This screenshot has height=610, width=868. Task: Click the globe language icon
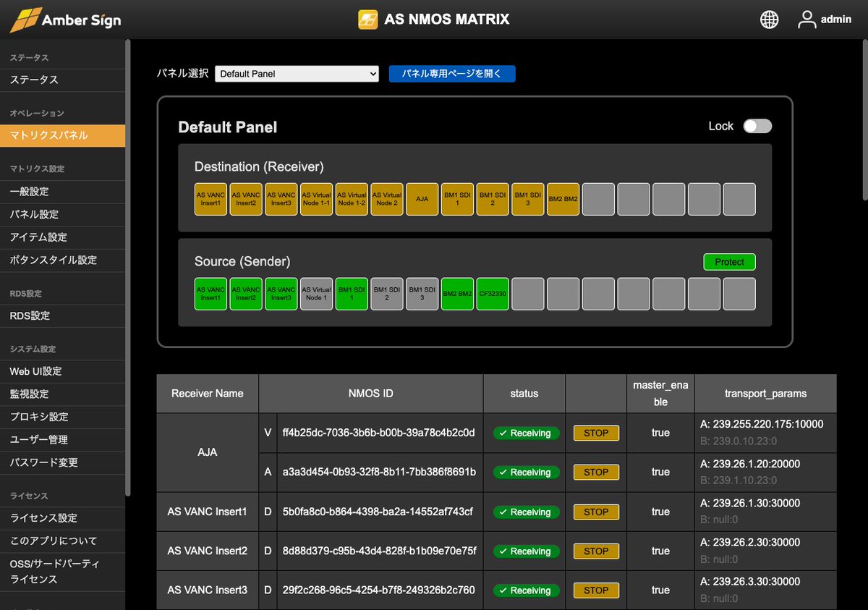(769, 20)
